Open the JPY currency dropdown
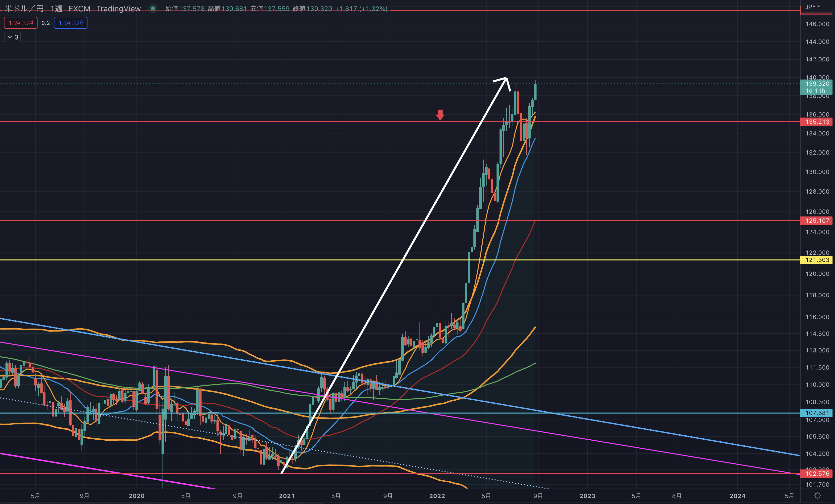 tap(812, 7)
